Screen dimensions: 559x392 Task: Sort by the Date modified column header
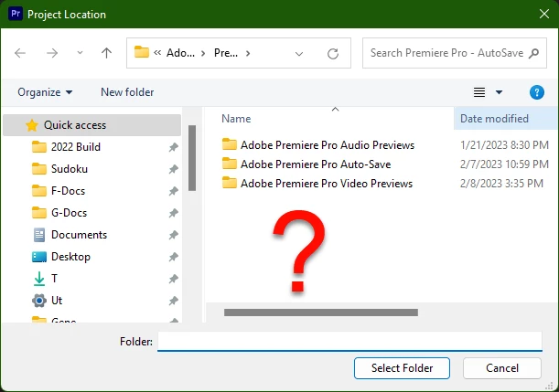click(494, 119)
